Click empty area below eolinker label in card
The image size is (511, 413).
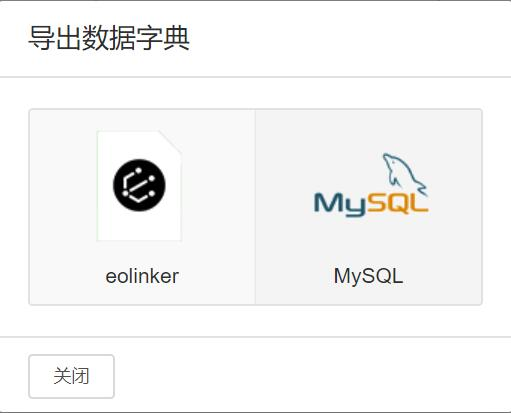click(142, 295)
